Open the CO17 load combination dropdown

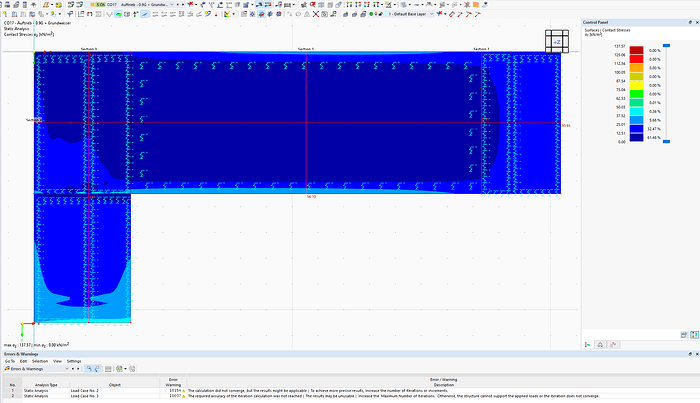(171, 4)
